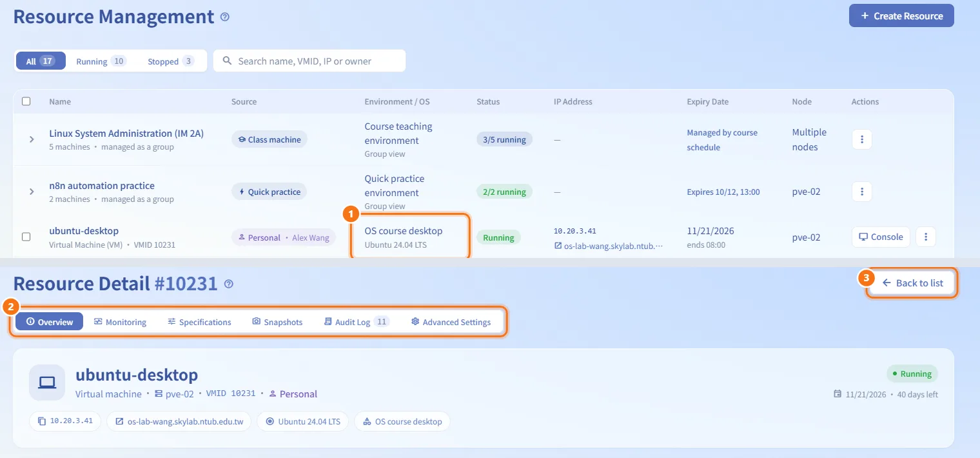This screenshot has width=980, height=458.
Task: Click the Expires 10/12, 13:00 text
Action: [723, 192]
